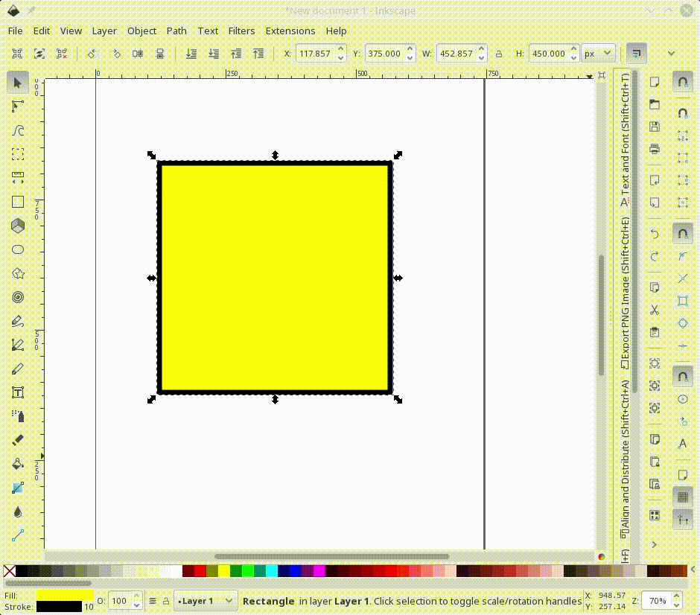
Task: Raise selection to top
Action: pyautogui.click(x=258, y=54)
